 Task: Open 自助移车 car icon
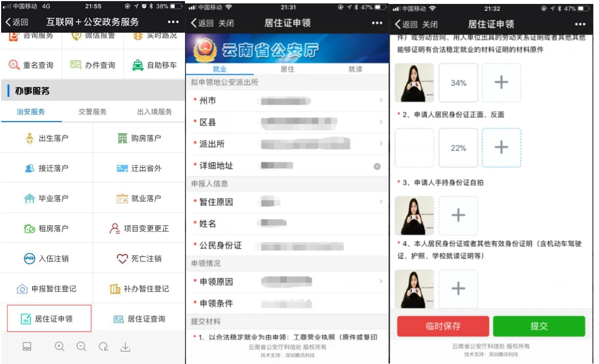pos(138,65)
